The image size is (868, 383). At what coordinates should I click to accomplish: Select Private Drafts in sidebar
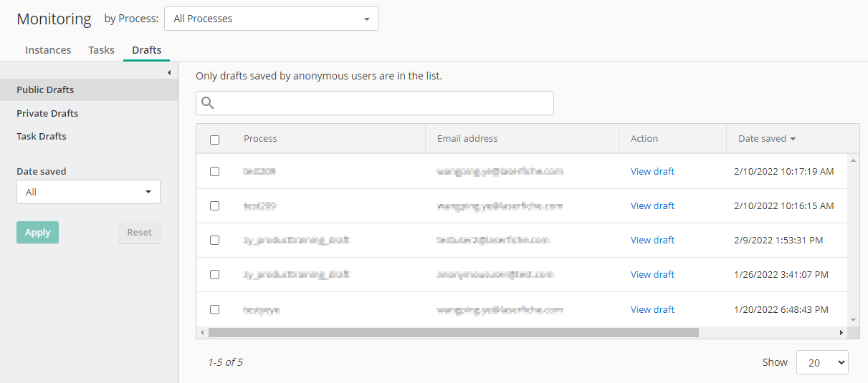tap(47, 113)
